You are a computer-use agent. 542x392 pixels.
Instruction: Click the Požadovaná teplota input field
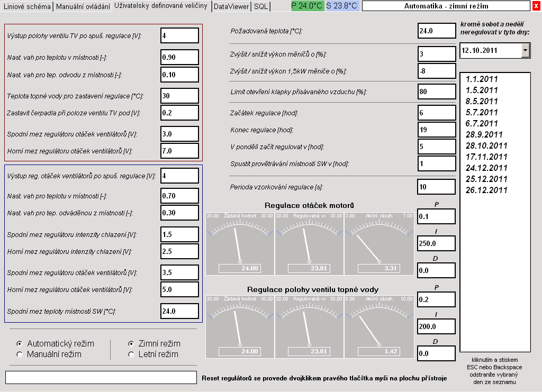point(436,31)
